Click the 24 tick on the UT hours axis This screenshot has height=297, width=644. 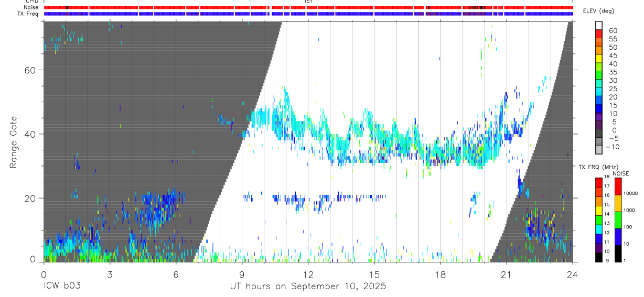point(573,274)
